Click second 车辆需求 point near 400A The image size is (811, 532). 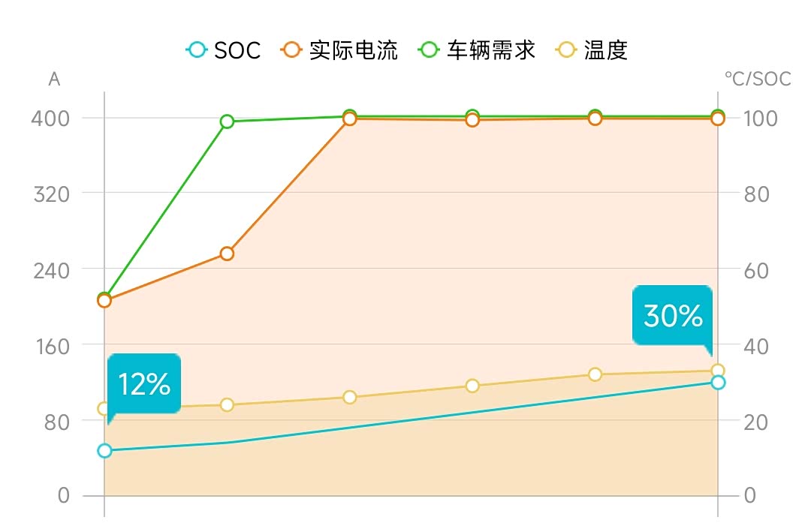227,122
